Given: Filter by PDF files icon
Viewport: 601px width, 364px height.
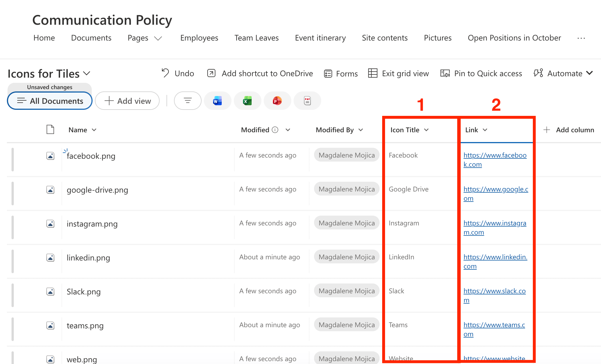Looking at the screenshot, I should pos(307,101).
